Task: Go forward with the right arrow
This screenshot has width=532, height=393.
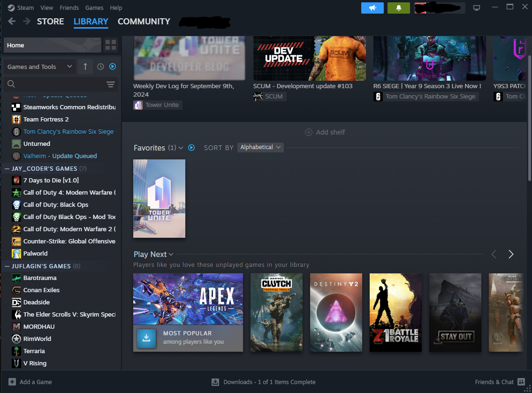Action: [26, 22]
